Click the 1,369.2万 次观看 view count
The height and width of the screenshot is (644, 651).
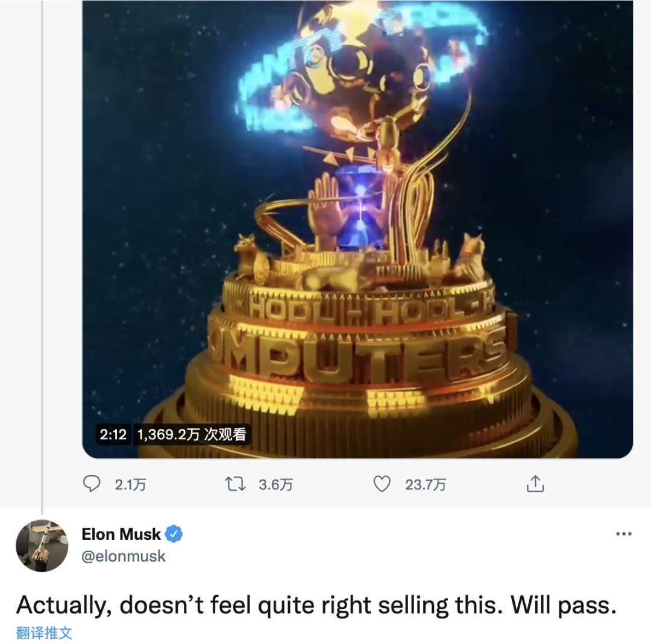point(192,434)
